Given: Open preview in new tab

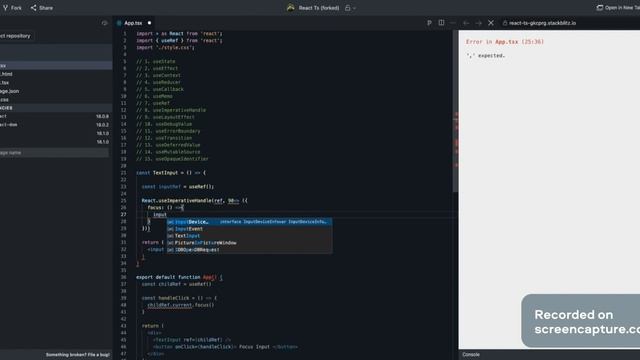Looking at the screenshot, I should click(618, 8).
